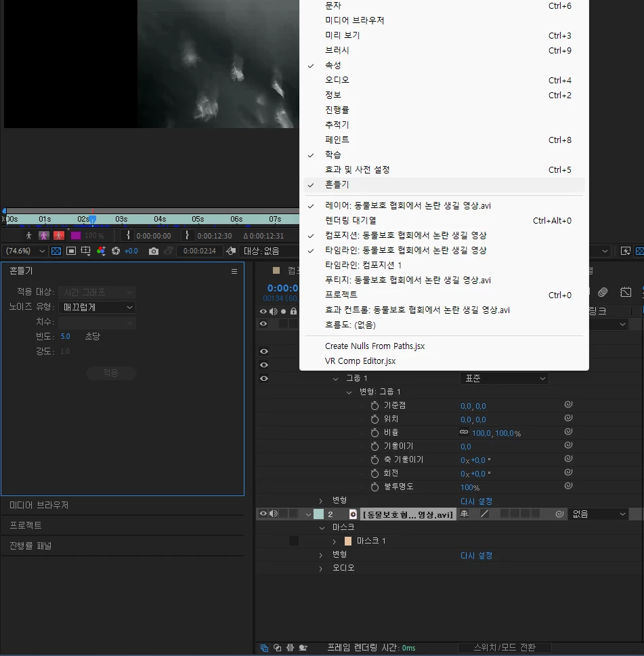Click the 빈도 value 5.0 field
Screen dimensions: 644x656
tap(65, 336)
